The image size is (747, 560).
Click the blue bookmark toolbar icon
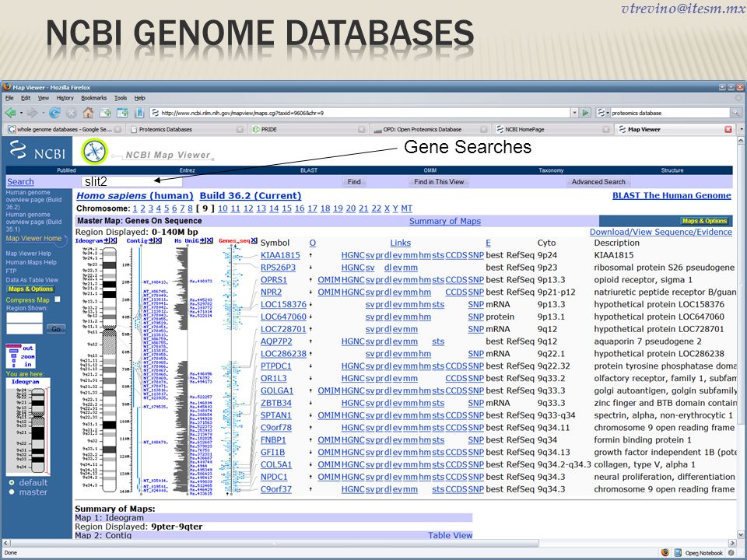139,113
